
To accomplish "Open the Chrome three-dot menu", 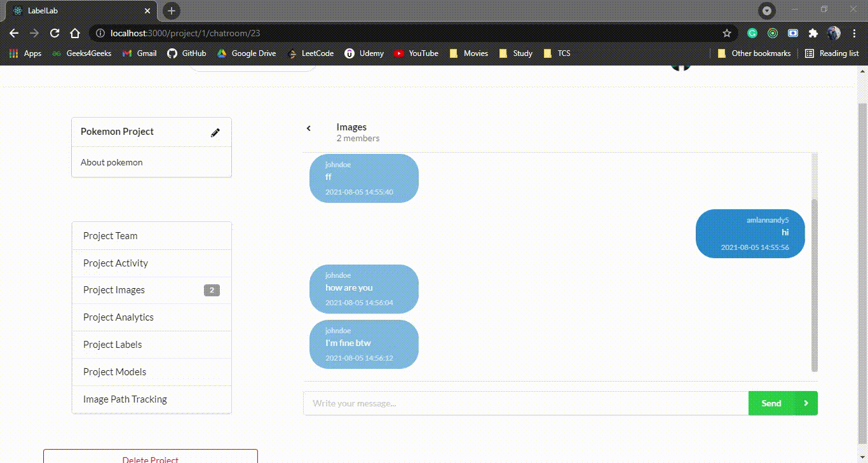I will (x=854, y=33).
